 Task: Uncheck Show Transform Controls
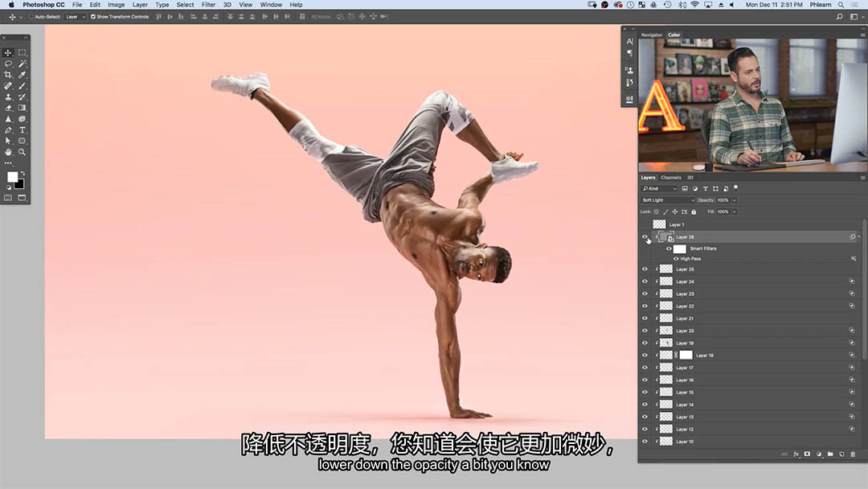click(93, 17)
